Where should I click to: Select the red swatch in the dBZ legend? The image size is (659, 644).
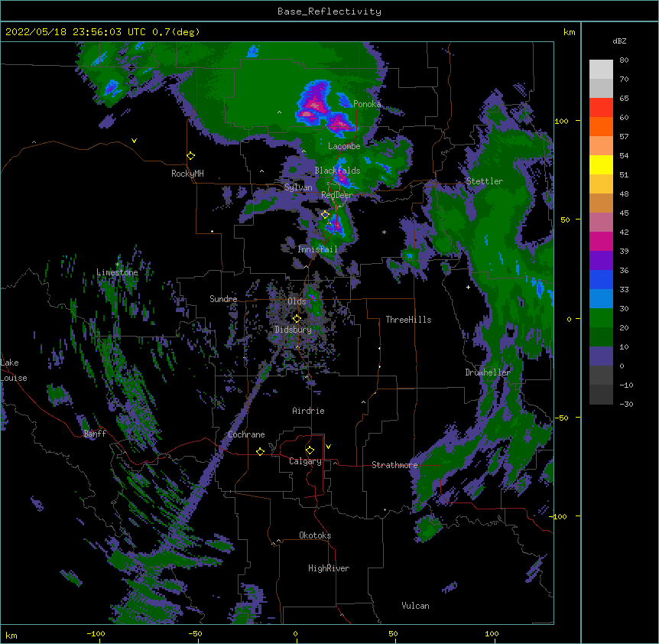601,107
